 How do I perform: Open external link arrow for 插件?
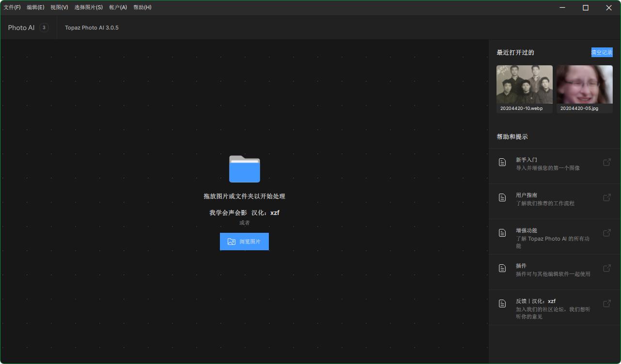click(x=606, y=268)
